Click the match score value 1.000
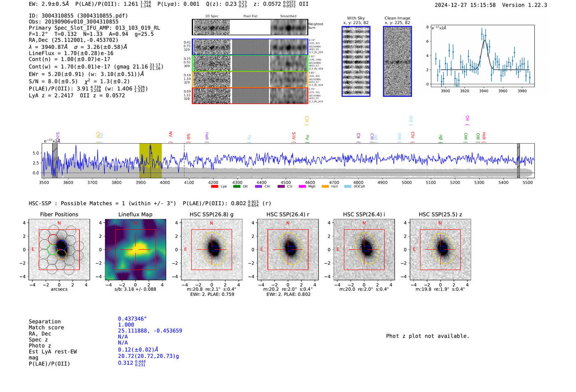 pyautogui.click(x=126, y=325)
